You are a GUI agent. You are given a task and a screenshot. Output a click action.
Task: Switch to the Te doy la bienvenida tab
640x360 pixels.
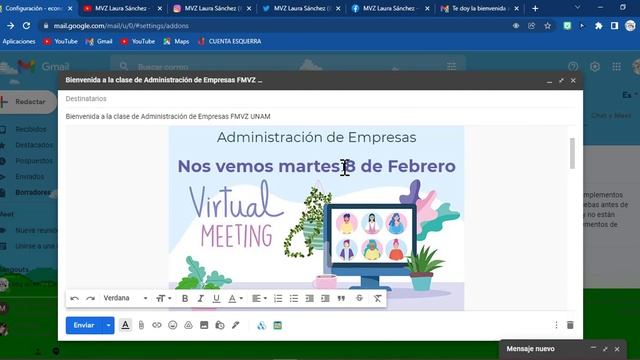click(x=480, y=8)
